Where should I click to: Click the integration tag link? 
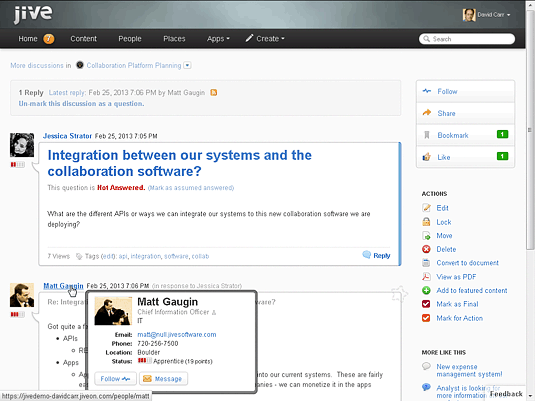point(146,256)
